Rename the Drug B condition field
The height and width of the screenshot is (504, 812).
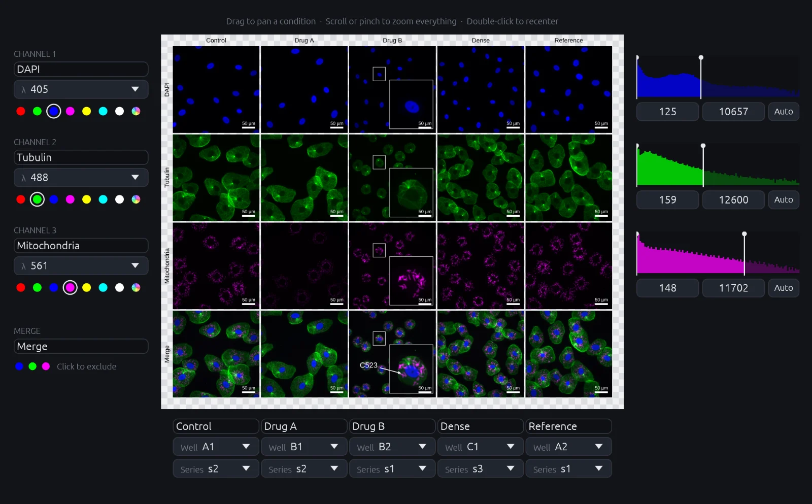pos(392,426)
